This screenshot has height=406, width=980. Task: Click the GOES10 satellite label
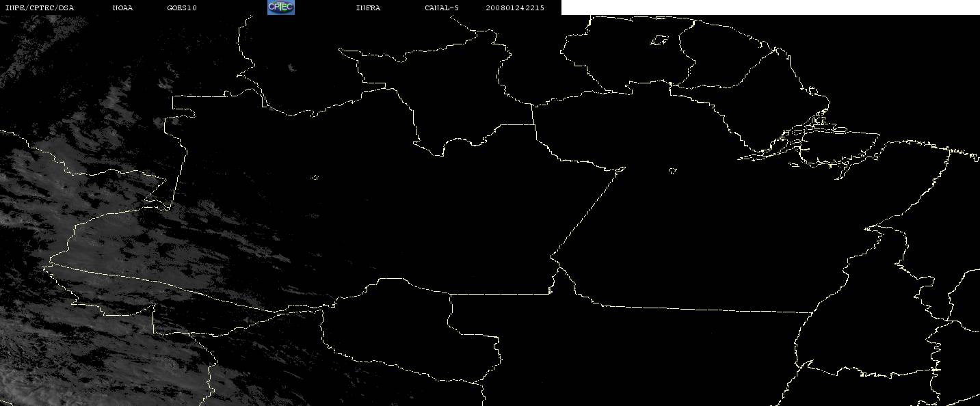click(182, 8)
